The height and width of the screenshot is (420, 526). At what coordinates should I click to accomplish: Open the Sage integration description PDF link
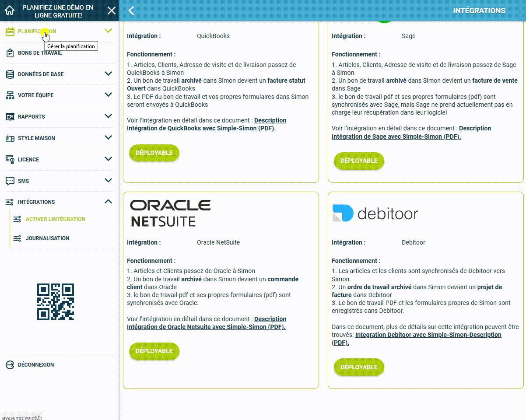click(411, 132)
